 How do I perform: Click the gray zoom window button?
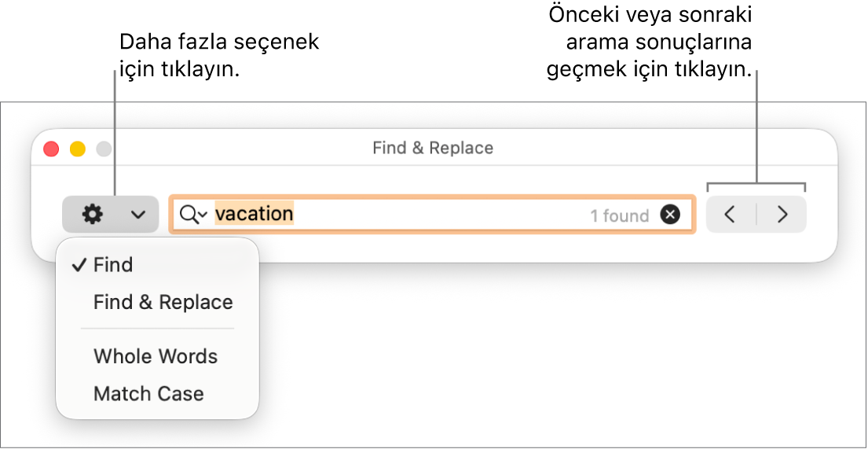[104, 149]
